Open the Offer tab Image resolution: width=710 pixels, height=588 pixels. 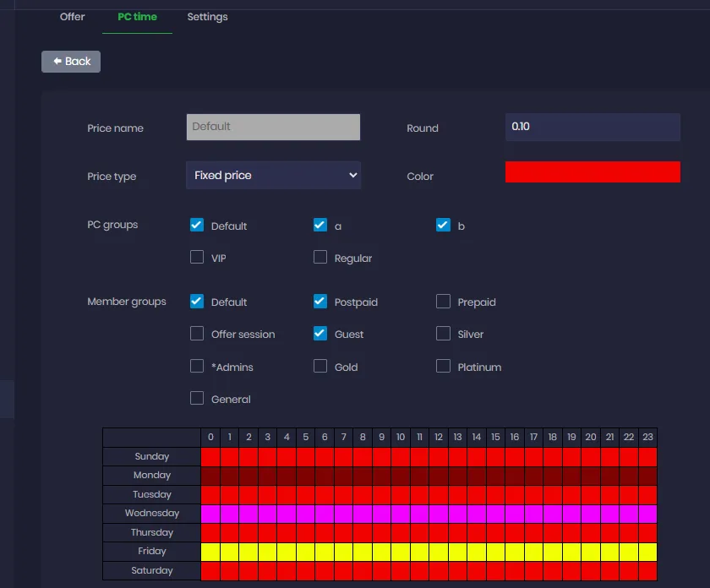pos(72,17)
